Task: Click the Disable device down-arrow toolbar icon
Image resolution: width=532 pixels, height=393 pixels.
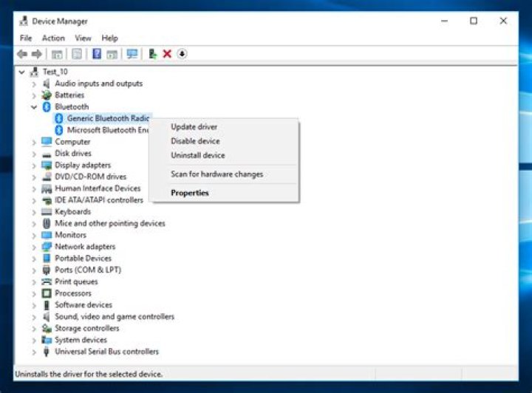Action: tap(183, 54)
